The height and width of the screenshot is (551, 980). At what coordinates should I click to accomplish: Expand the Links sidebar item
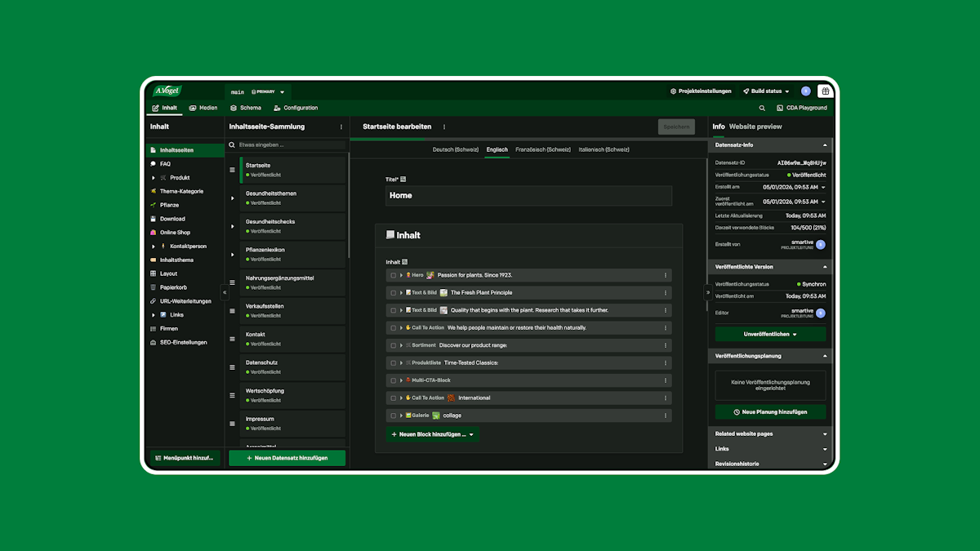pos(153,315)
